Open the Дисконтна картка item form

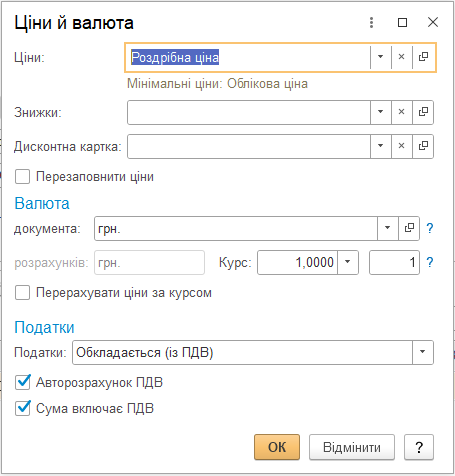click(423, 146)
